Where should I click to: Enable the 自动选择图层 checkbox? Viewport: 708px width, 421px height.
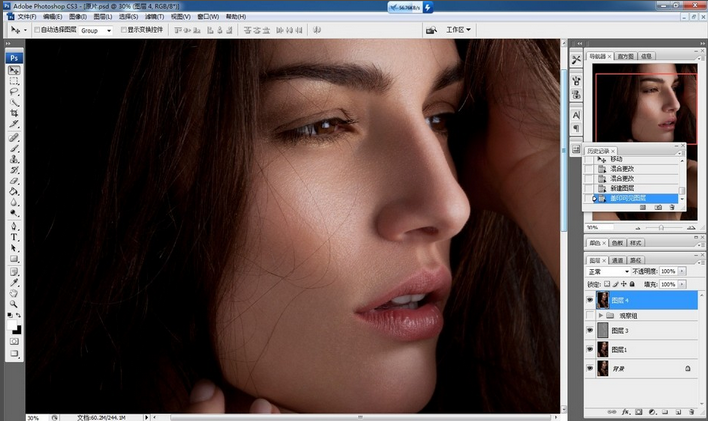pyautogui.click(x=37, y=30)
